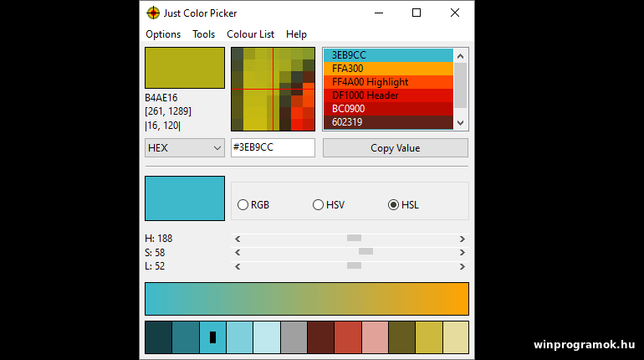Click the colour list scrollbar thumb
644x360 pixels.
click(x=460, y=85)
